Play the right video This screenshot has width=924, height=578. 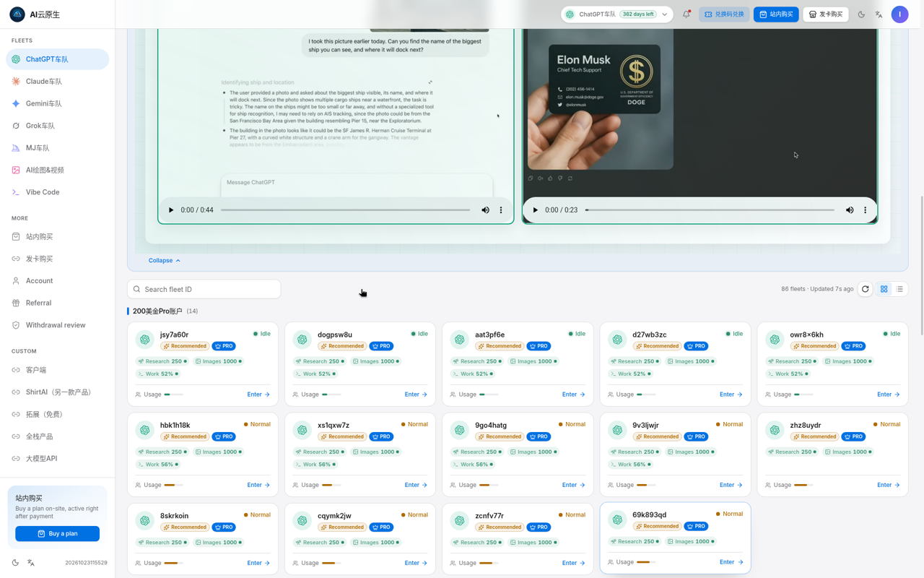coord(535,210)
